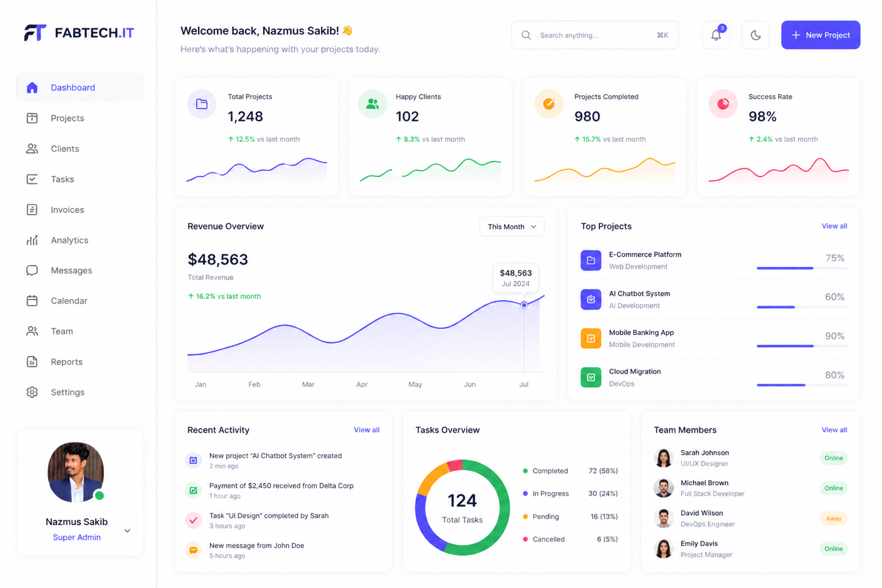Click the New Project button
The width and height of the screenshot is (882, 588).
[x=821, y=35]
